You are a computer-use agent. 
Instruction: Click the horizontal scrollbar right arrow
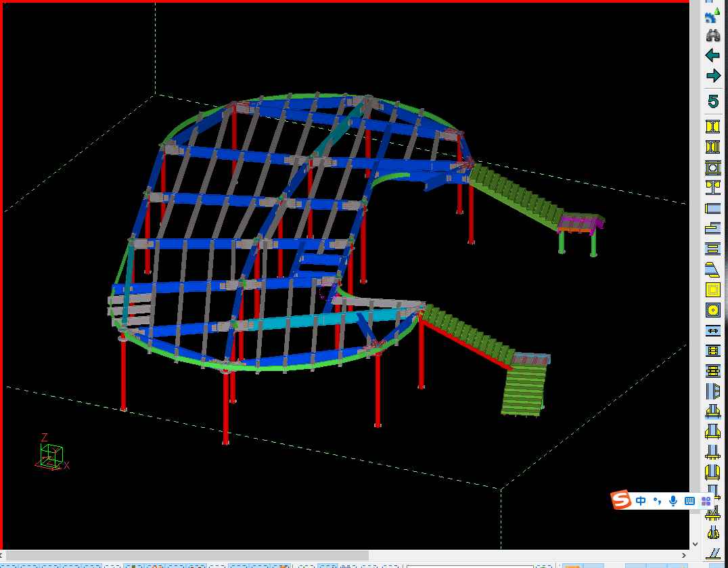(x=683, y=556)
